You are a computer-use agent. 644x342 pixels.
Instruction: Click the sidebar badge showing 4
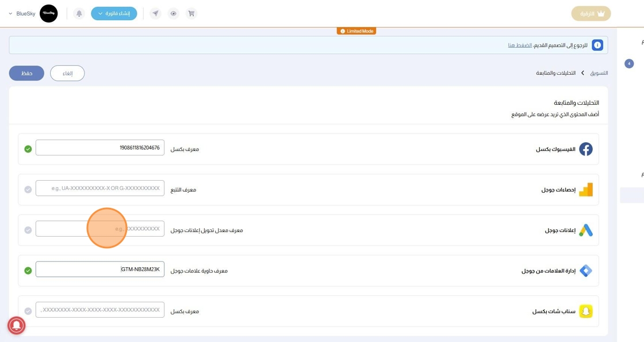coord(629,64)
